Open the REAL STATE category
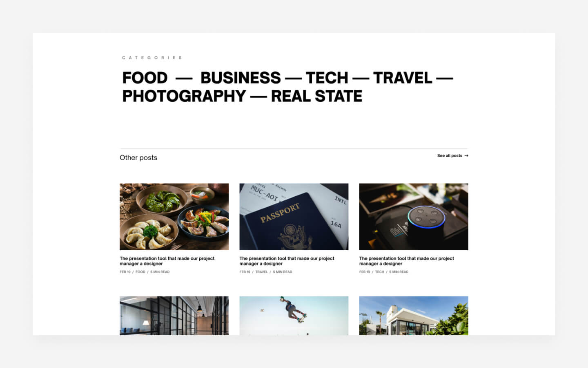The height and width of the screenshot is (368, 588). tap(316, 96)
